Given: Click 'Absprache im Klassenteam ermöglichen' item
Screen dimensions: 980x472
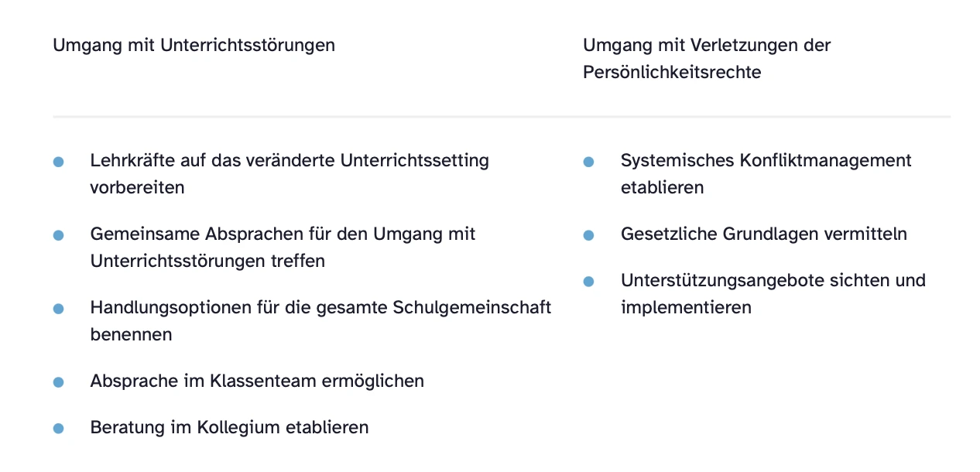Looking at the screenshot, I should [257, 381].
